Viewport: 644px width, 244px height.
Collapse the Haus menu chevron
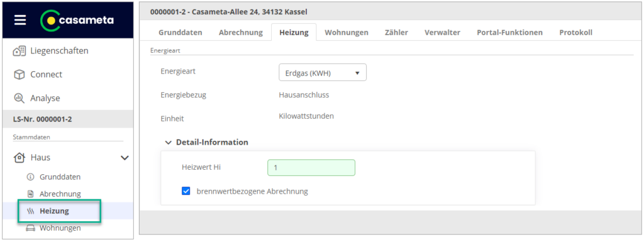pos(125,157)
